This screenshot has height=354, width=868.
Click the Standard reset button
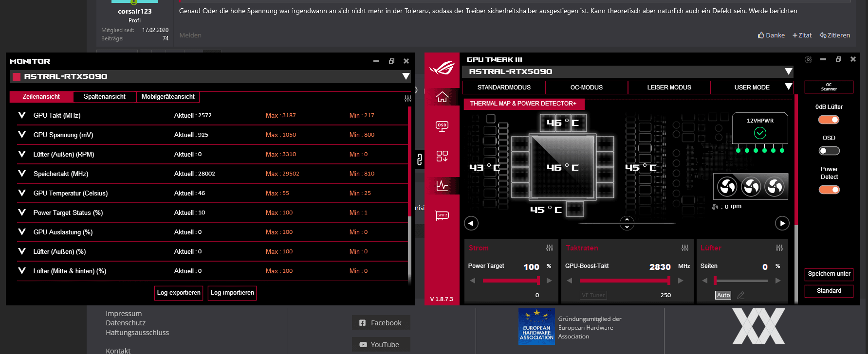point(829,291)
